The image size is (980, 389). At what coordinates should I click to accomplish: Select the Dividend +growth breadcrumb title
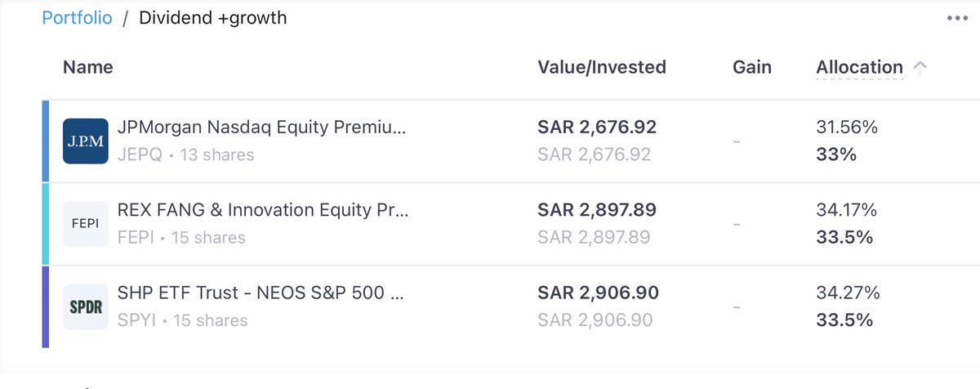click(x=213, y=18)
